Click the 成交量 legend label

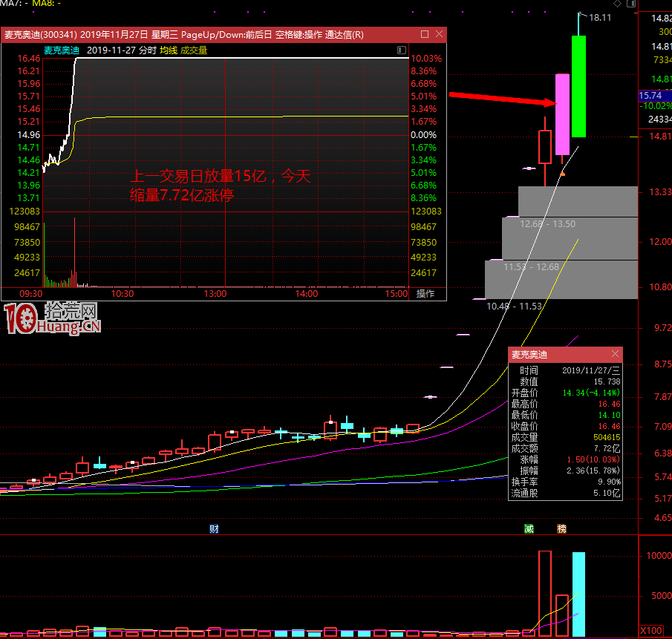click(194, 50)
